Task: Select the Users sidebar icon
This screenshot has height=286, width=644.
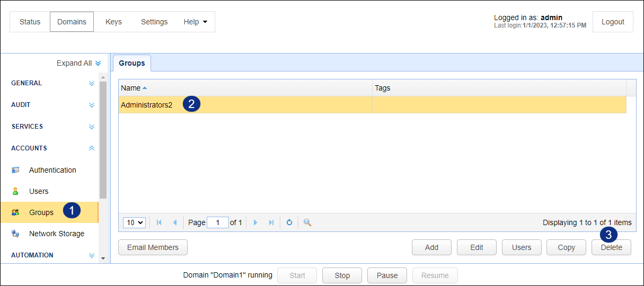Action: [x=15, y=191]
